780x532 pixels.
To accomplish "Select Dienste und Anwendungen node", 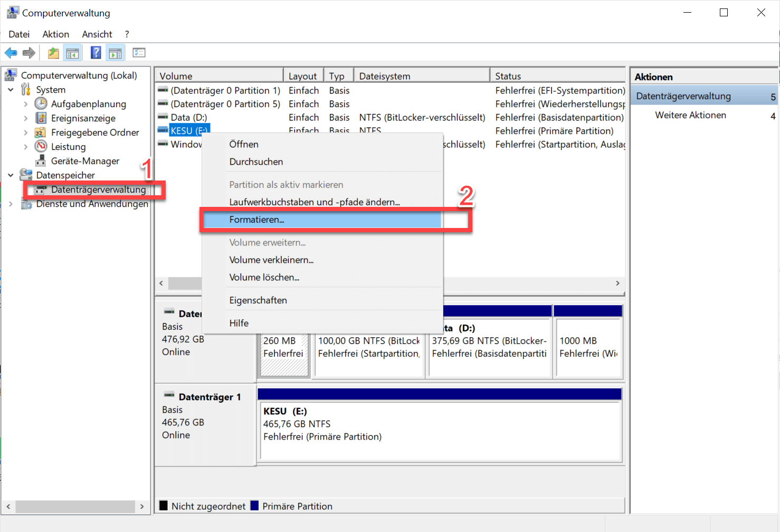I will (92, 204).
